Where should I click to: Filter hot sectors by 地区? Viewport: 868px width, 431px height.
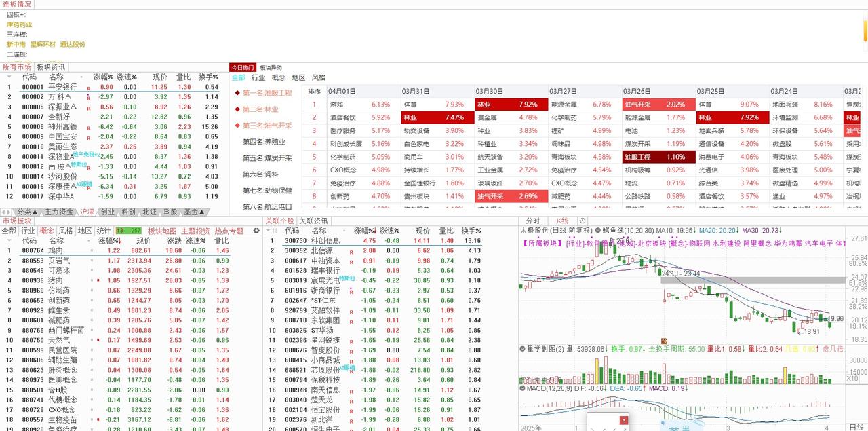click(298, 77)
